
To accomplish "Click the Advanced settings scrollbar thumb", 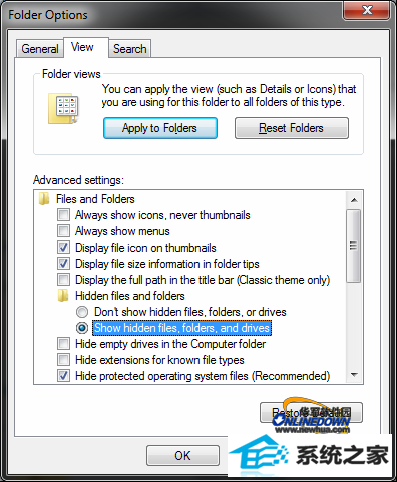I will point(354,246).
